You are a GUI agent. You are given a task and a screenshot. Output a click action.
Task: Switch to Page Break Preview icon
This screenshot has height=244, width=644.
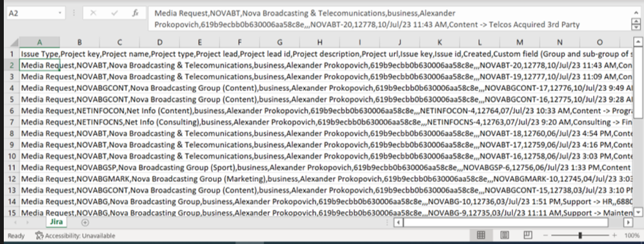528,235
